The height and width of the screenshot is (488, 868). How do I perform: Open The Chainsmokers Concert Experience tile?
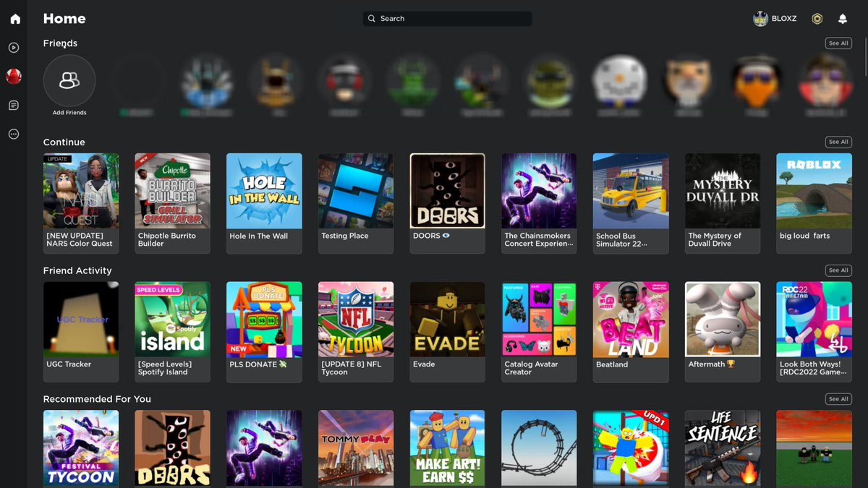point(539,203)
